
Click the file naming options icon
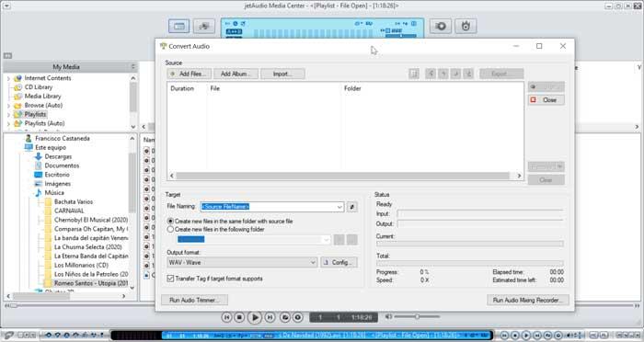click(351, 207)
